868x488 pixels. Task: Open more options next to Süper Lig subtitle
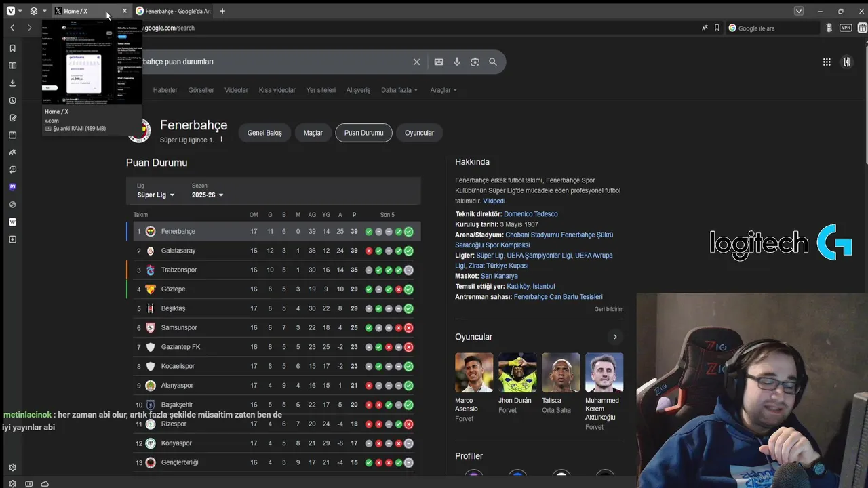(221, 140)
